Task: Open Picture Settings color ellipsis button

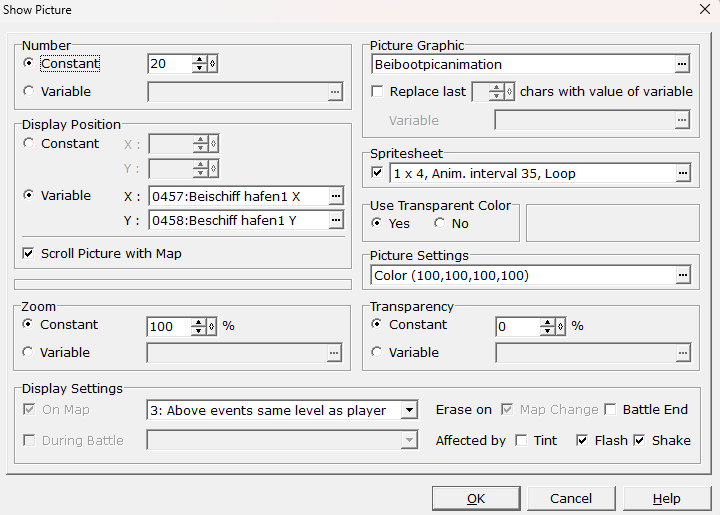Action: pyautogui.click(x=682, y=275)
